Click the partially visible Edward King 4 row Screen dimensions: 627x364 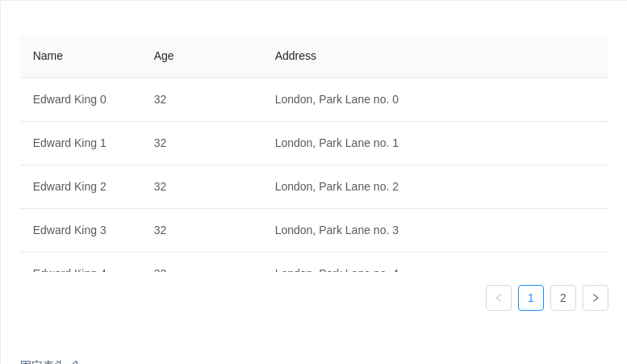point(314,262)
